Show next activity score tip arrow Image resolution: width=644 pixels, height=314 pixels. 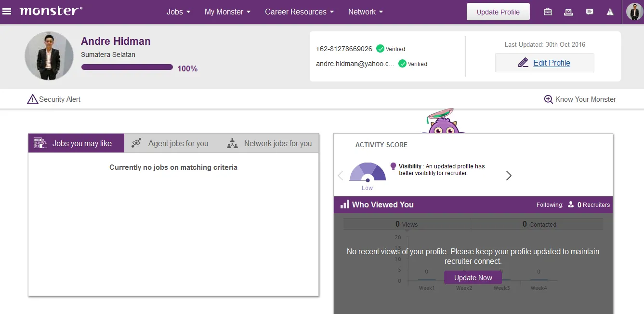(x=509, y=176)
